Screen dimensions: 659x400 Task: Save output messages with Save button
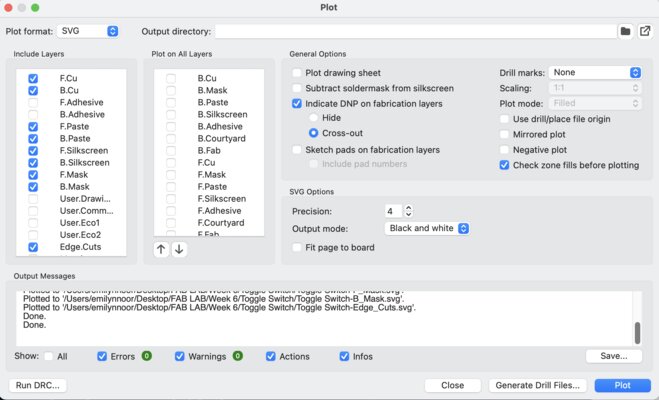click(613, 356)
